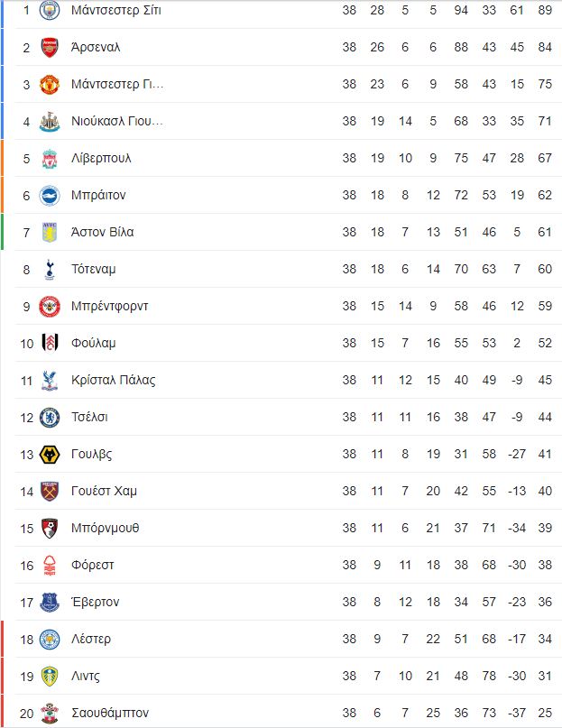
Task: Click the Wolves club crest
Action: [50, 455]
